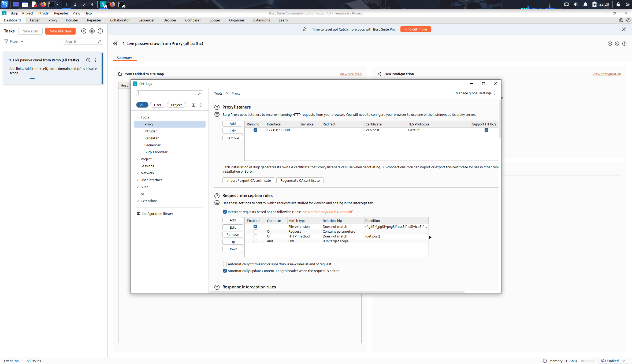Click Import / export CA certificate button
The image size is (632, 364).
click(x=248, y=181)
